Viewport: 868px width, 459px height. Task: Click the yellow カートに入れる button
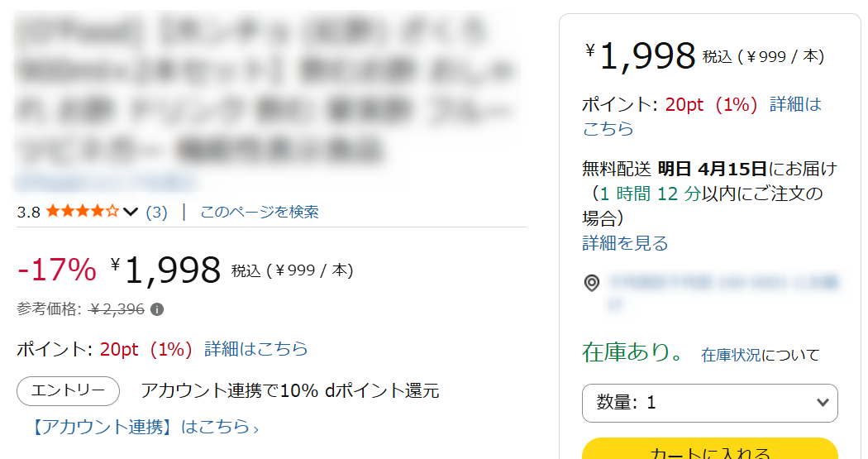click(710, 452)
